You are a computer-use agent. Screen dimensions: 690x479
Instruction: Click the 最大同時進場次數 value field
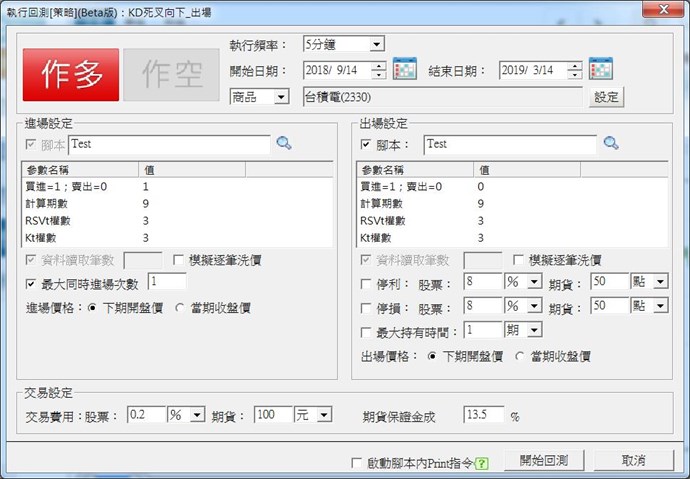click(x=167, y=282)
